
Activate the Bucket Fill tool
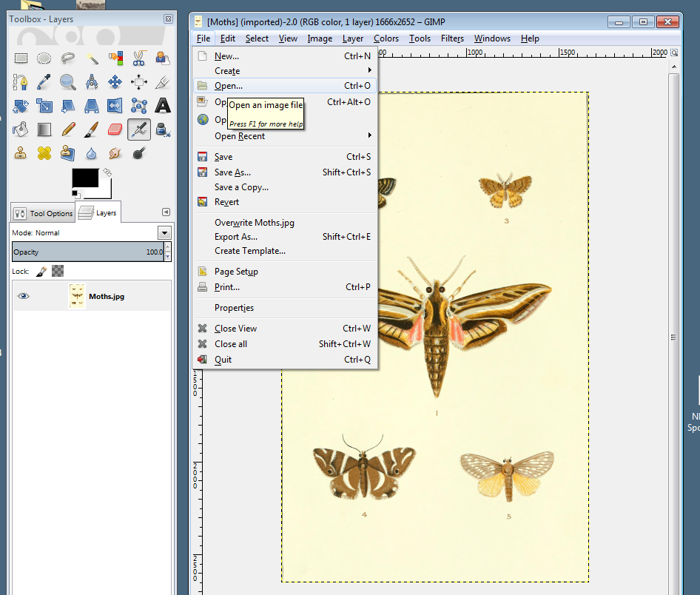(21, 130)
